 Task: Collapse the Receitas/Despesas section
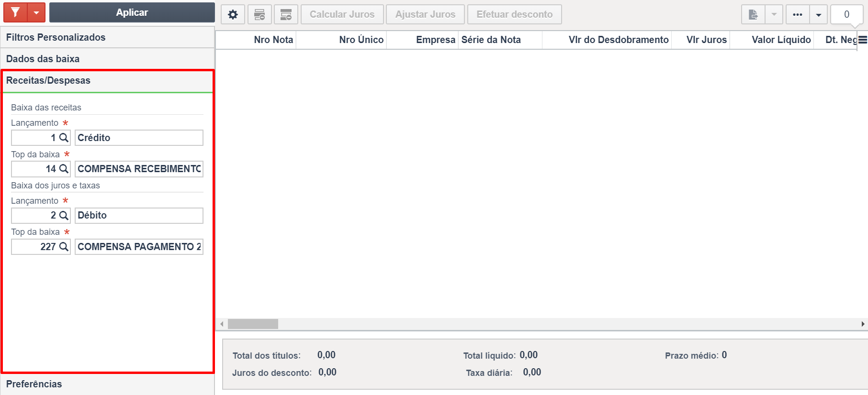point(107,80)
